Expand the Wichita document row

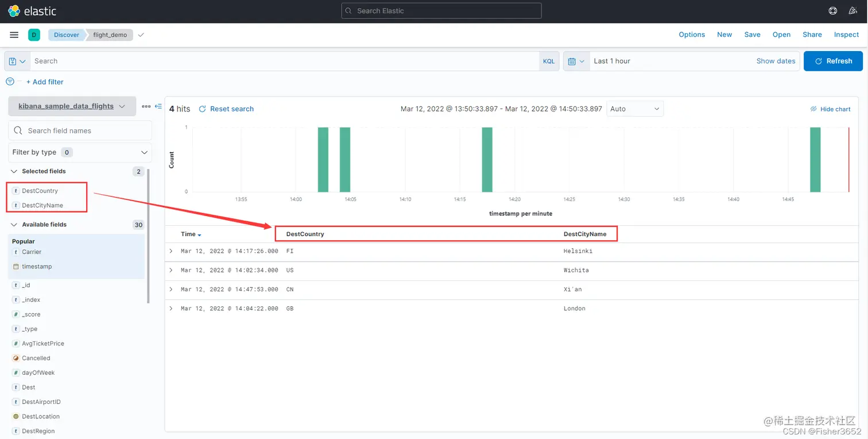[x=171, y=270]
